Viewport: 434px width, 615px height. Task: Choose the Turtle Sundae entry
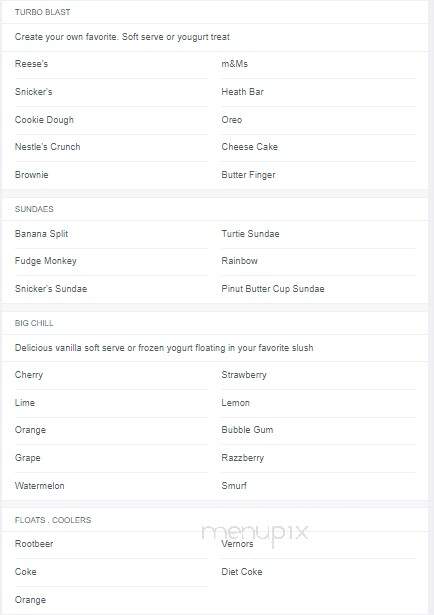[250, 234]
